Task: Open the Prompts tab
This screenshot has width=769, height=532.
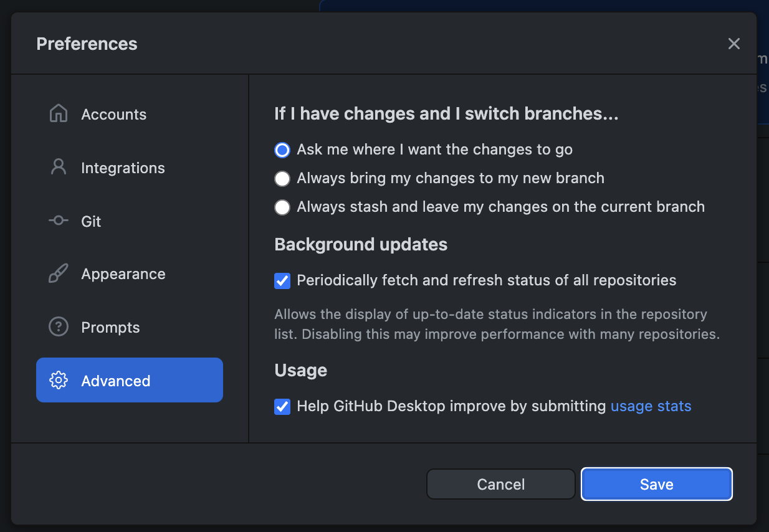Action: pyautogui.click(x=130, y=328)
